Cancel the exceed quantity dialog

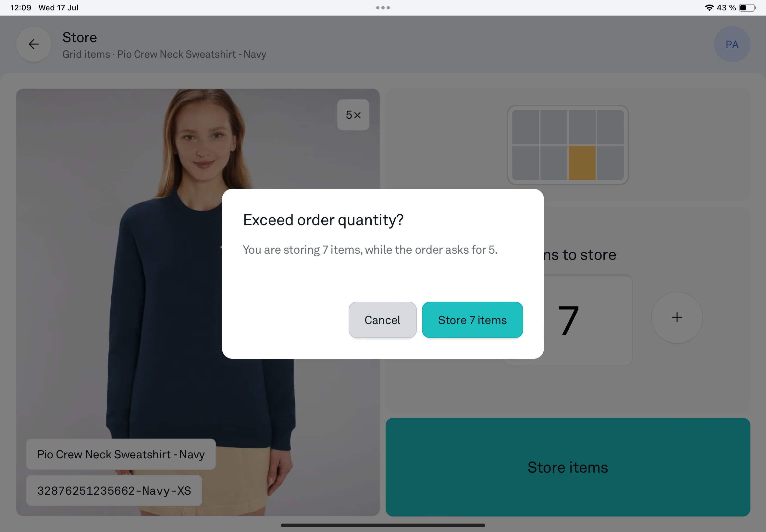pos(382,320)
